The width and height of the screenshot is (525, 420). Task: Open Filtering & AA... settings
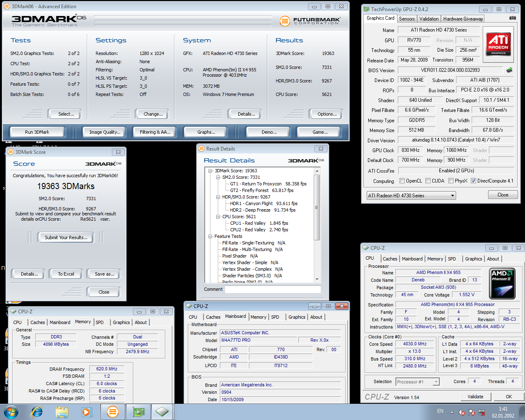[155, 132]
